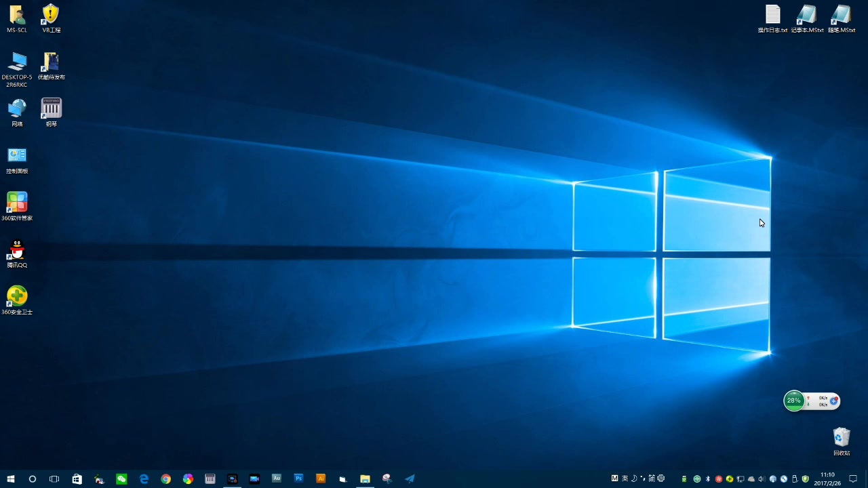Open the blue camera app in the taskbar
868x488 pixels.
[x=254, y=479]
